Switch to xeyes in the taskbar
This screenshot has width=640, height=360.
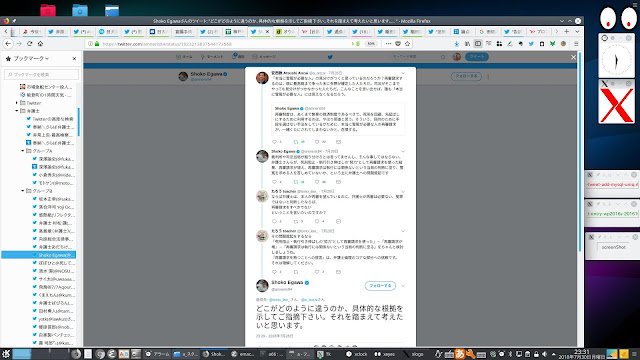coord(385,354)
